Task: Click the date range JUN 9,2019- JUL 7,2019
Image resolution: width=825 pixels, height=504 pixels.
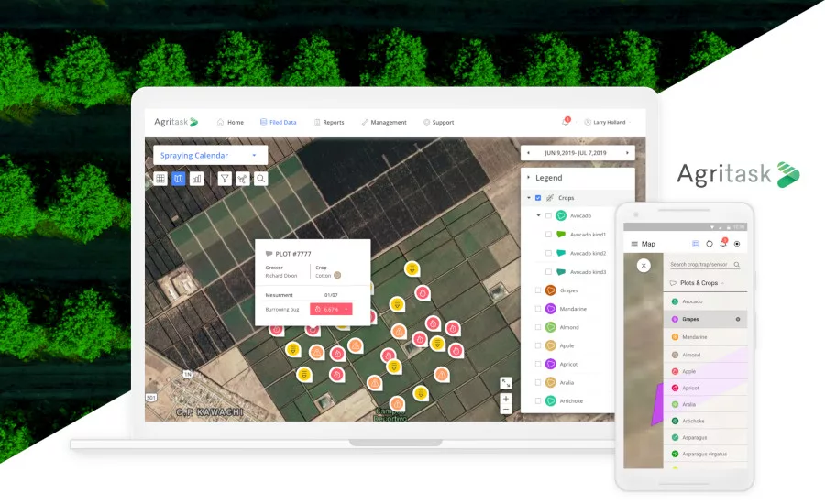Action: (x=575, y=153)
